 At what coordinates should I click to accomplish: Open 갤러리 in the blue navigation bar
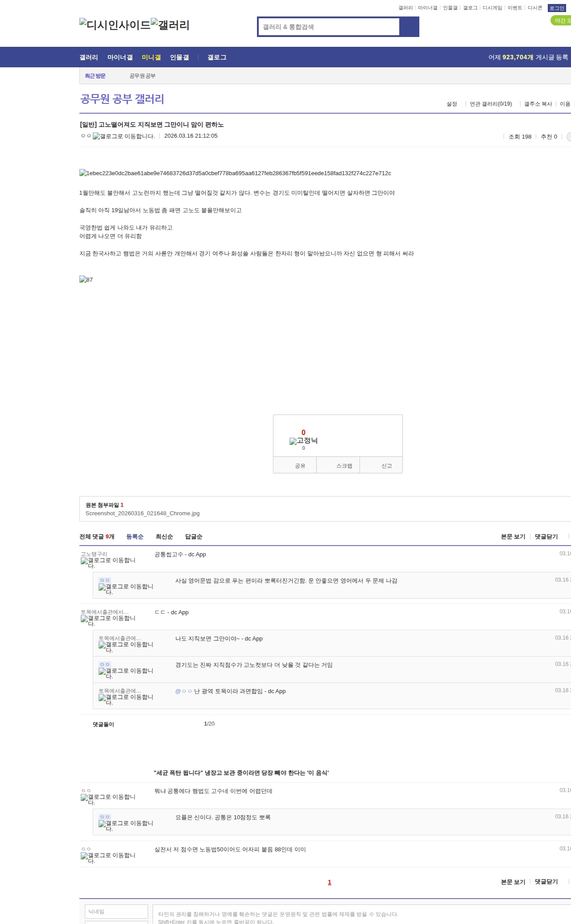[x=89, y=57]
